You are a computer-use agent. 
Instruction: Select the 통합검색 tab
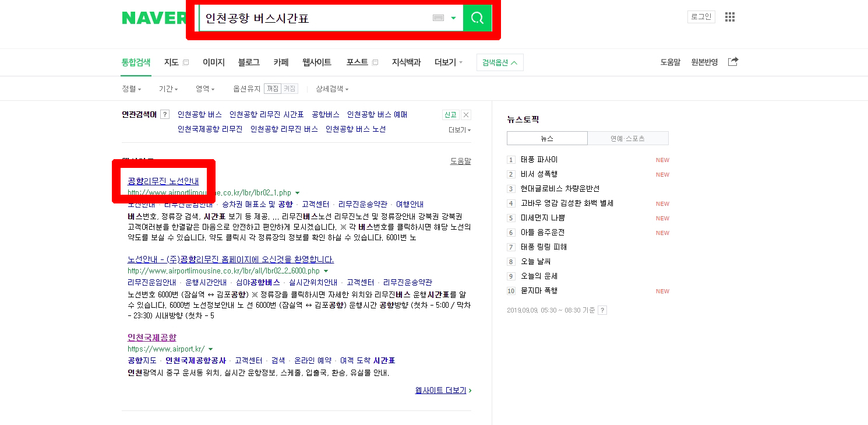tap(136, 62)
